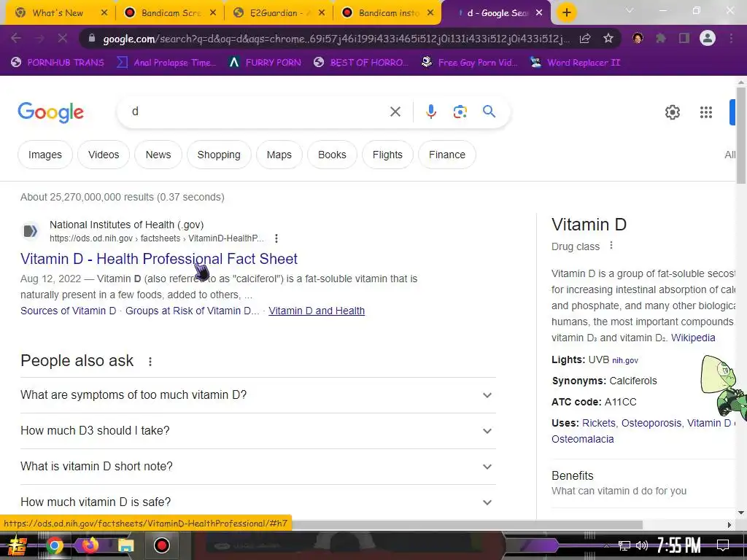Screen dimensions: 747x560
Task: Close the d - Google Search tab
Action: tap(539, 13)
